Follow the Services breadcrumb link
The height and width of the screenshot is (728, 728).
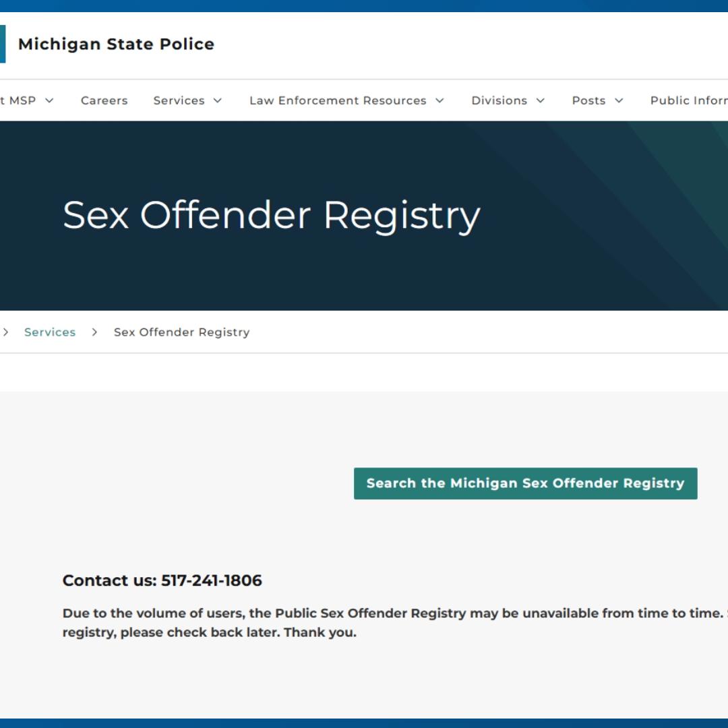click(x=50, y=332)
